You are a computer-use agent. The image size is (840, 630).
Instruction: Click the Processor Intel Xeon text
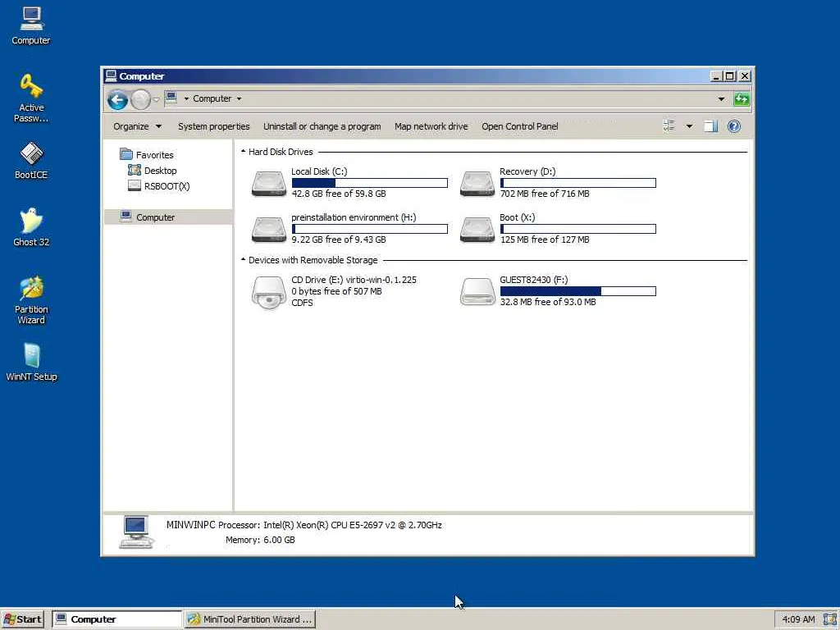(x=330, y=525)
